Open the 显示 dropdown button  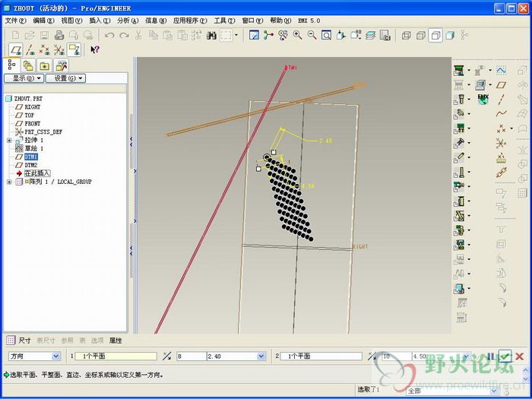click(x=24, y=78)
